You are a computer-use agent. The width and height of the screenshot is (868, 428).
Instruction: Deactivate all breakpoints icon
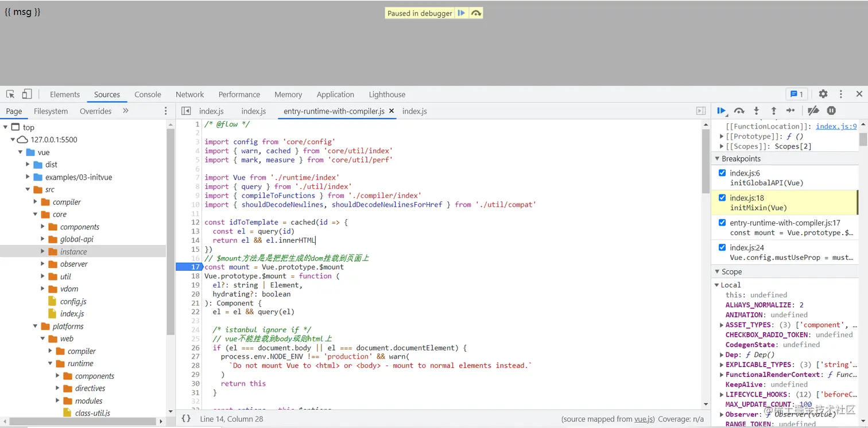click(x=813, y=111)
